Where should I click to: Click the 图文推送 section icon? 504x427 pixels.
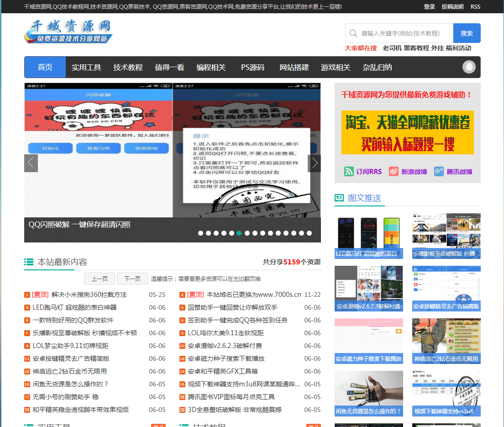pyautogui.click(x=339, y=198)
